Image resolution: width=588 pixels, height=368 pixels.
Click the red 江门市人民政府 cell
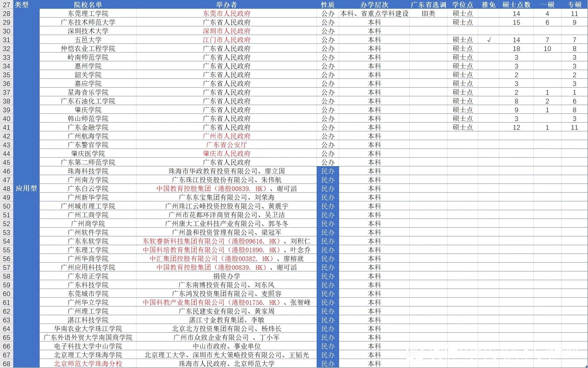click(x=226, y=40)
